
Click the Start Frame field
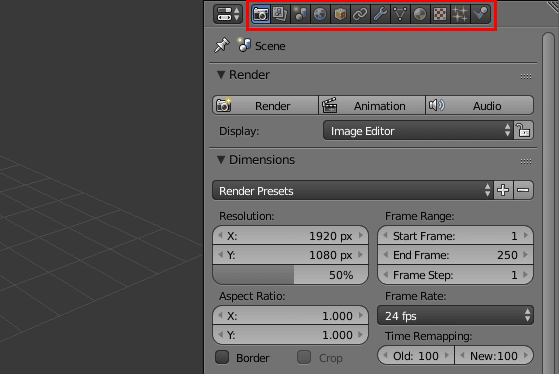(455, 235)
